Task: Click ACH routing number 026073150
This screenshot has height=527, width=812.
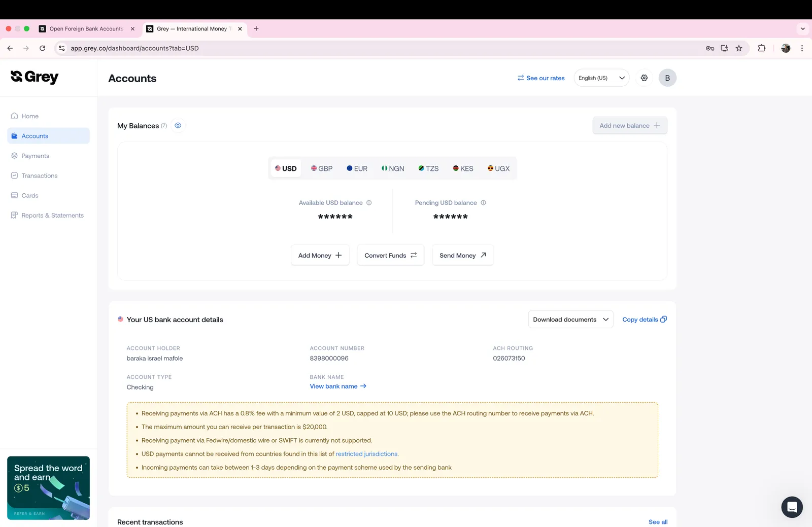Action: click(x=509, y=358)
